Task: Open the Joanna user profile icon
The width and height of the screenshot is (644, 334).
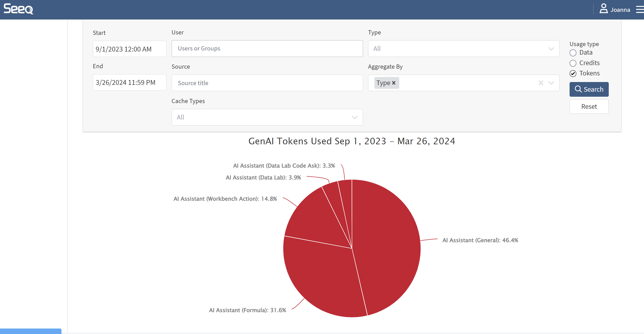Action: [x=603, y=9]
